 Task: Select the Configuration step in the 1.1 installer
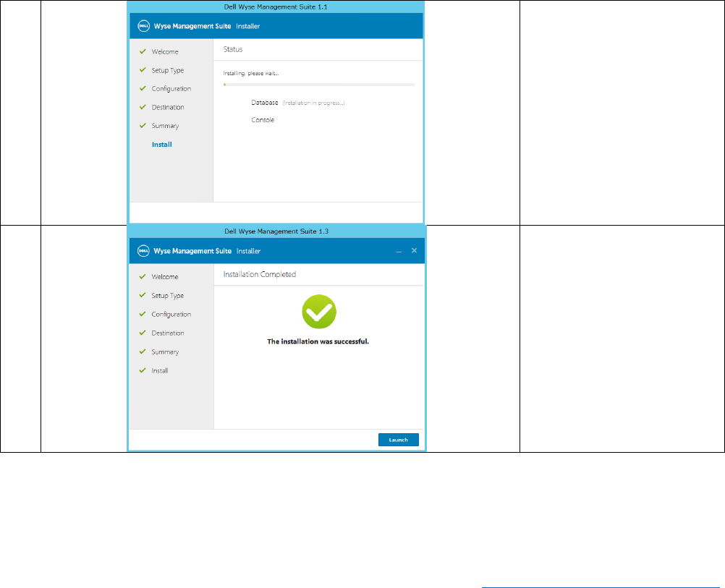click(171, 89)
